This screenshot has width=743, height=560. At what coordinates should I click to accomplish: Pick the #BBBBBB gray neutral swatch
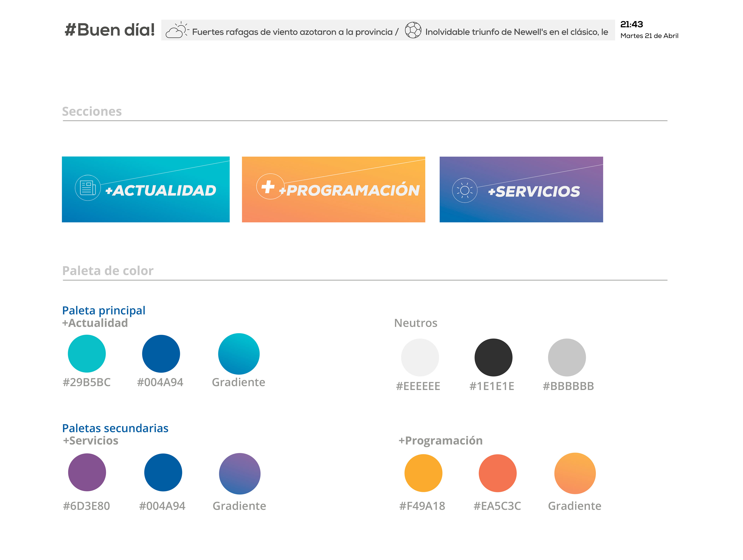coord(567,358)
